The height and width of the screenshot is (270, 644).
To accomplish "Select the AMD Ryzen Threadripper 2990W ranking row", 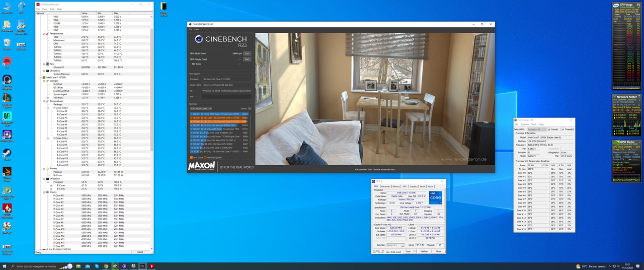I will tap(219, 114).
